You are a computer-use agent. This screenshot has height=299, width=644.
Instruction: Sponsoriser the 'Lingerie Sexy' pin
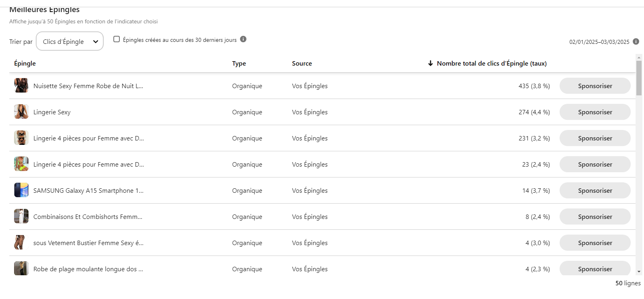tap(595, 112)
